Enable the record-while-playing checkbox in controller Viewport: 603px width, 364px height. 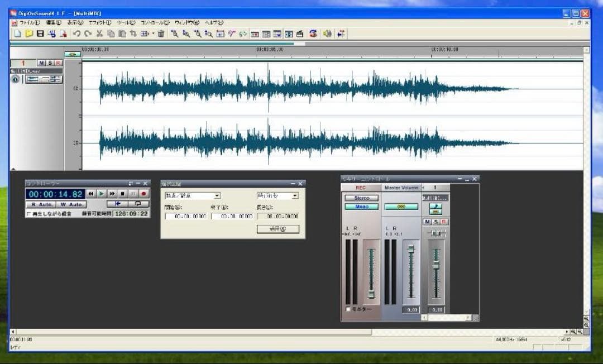click(x=29, y=214)
